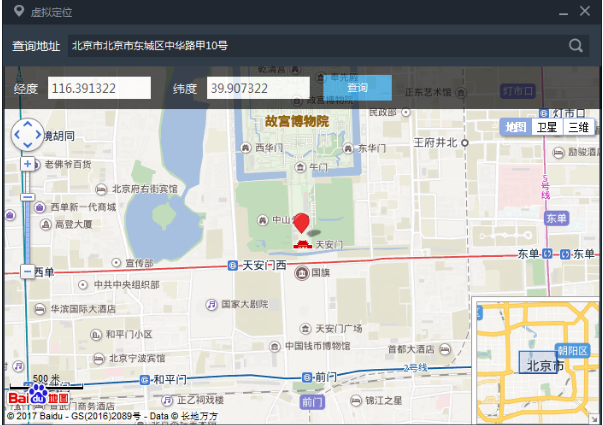
Task: Click the 故宫博物院 map label
Action: click(x=297, y=121)
